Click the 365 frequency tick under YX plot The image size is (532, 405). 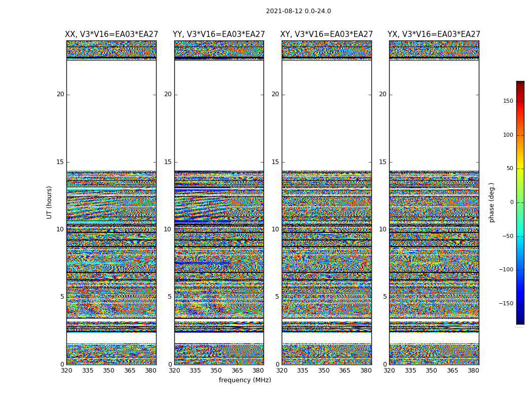(452, 371)
